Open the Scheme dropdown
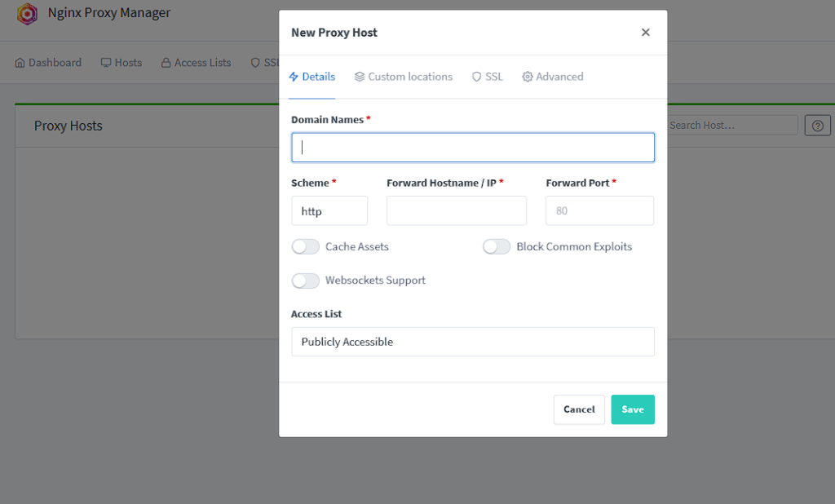Screen dimensions: 835x504 329,210
